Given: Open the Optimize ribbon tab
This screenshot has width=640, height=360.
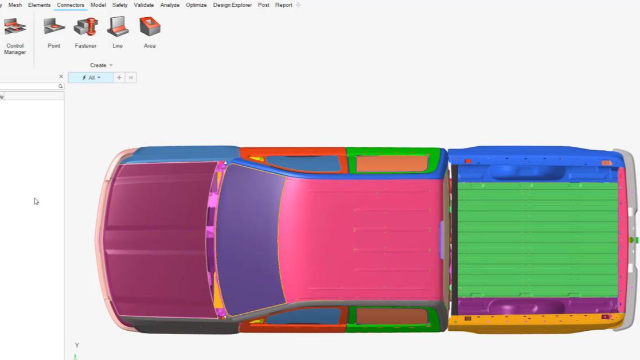Looking at the screenshot, I should click(196, 5).
